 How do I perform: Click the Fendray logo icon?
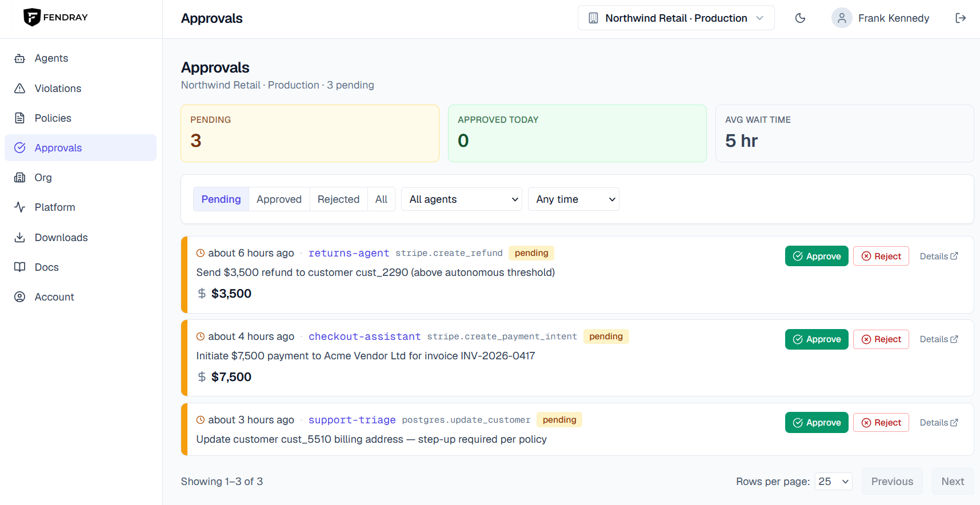point(31,17)
